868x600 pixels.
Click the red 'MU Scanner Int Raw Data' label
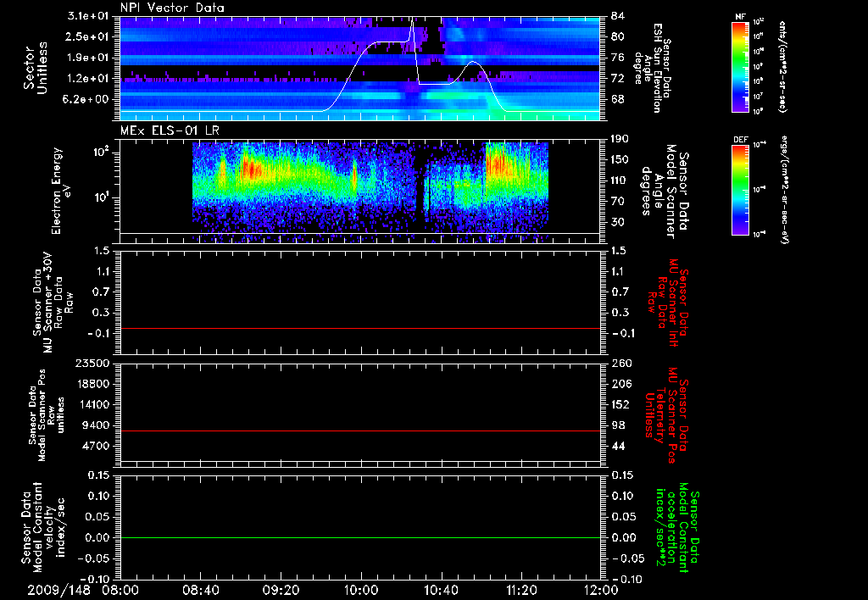tap(668, 303)
